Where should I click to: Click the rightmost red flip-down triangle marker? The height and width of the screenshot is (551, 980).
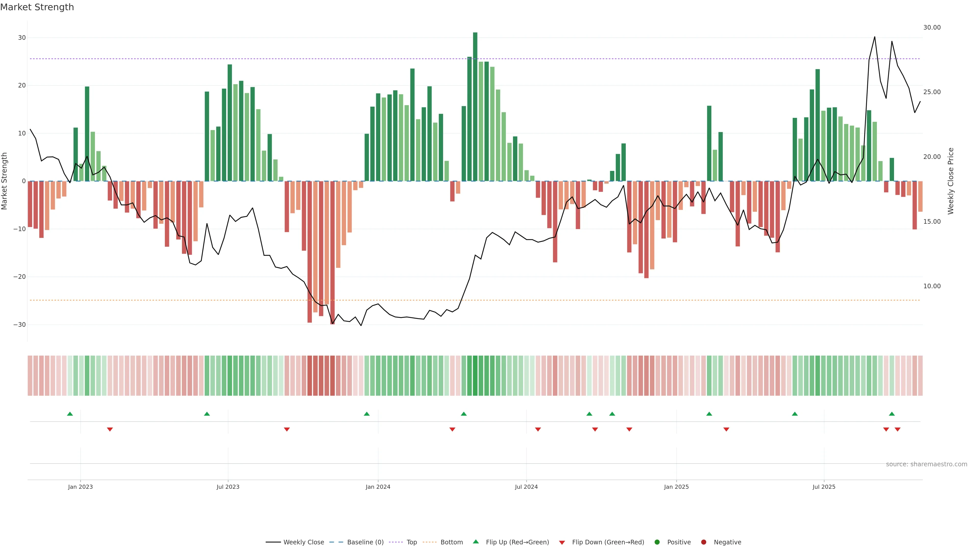click(x=898, y=429)
